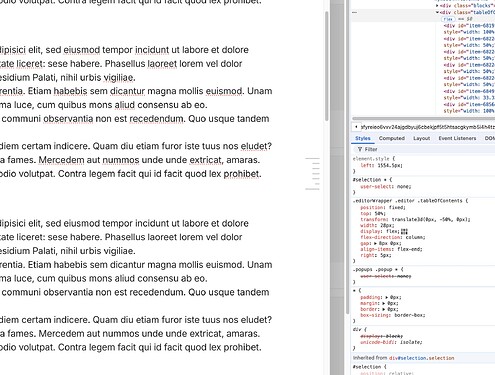Open the Event Listeners tab
The height and width of the screenshot is (375, 495).
point(457,138)
